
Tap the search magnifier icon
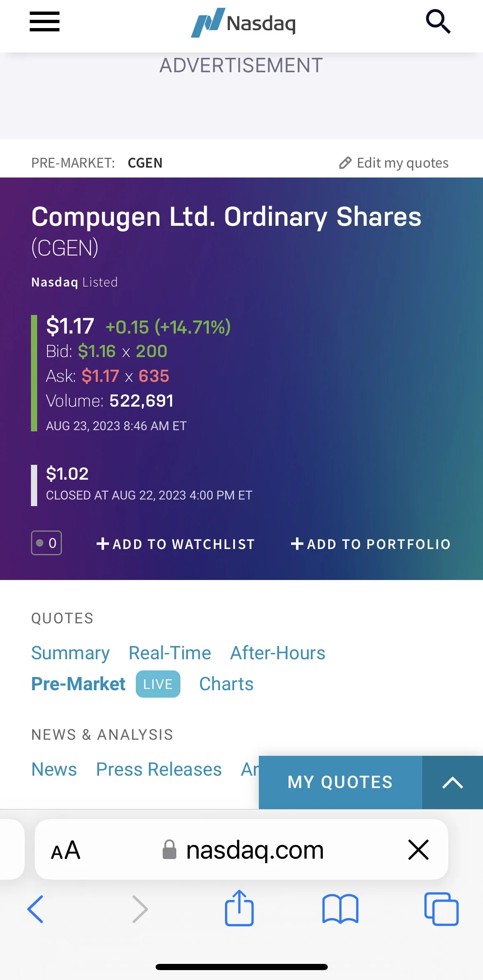click(438, 21)
